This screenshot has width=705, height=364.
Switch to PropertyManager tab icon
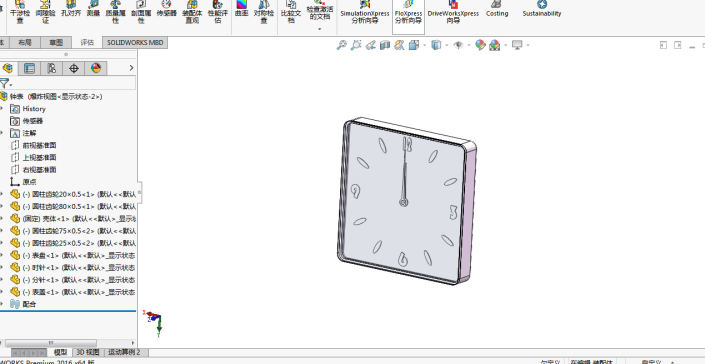click(x=30, y=68)
